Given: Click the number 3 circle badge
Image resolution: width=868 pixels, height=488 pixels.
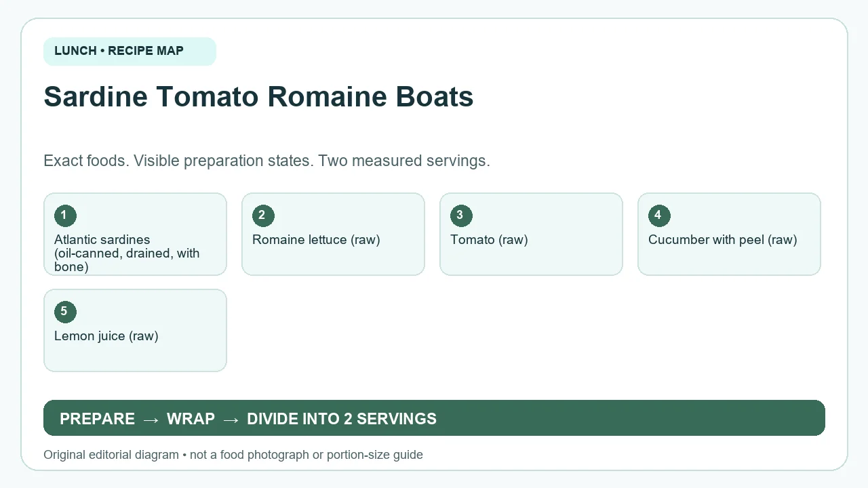Looking at the screenshot, I should click(x=461, y=216).
